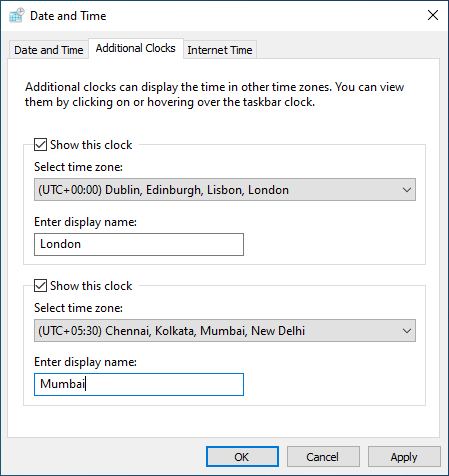The height and width of the screenshot is (476, 449).
Task: Click the Apply button
Action: 404,457
